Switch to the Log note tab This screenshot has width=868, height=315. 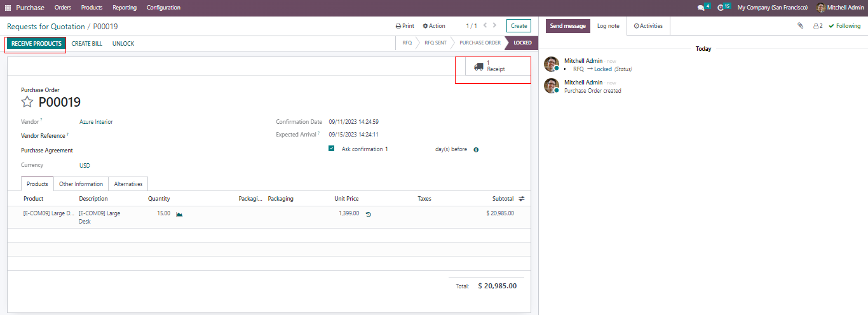tap(608, 26)
